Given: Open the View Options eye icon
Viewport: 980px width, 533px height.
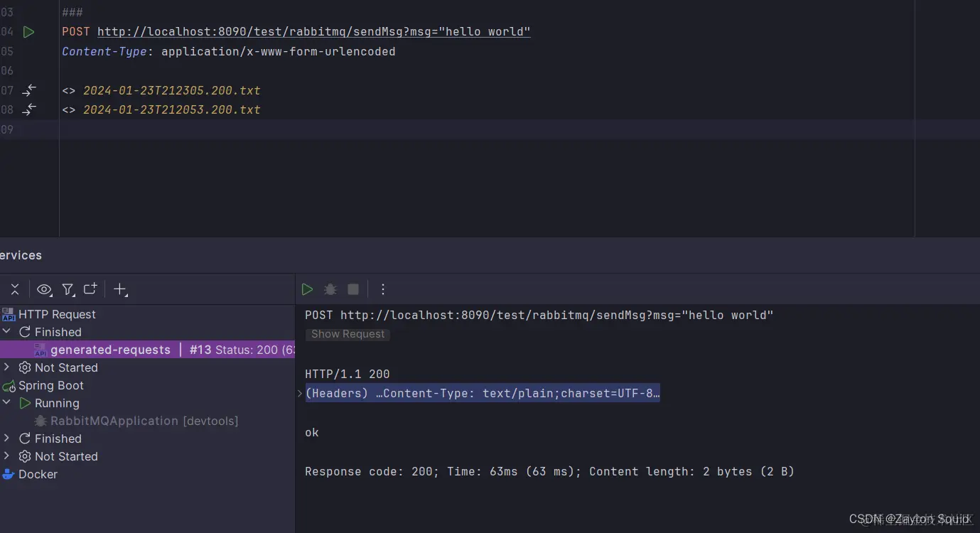Looking at the screenshot, I should (x=44, y=289).
